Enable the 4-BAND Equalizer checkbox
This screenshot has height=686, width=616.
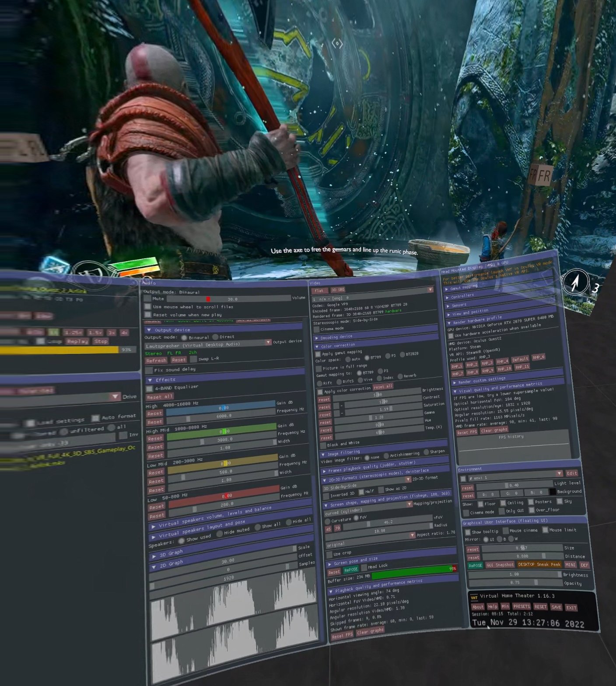(x=149, y=388)
